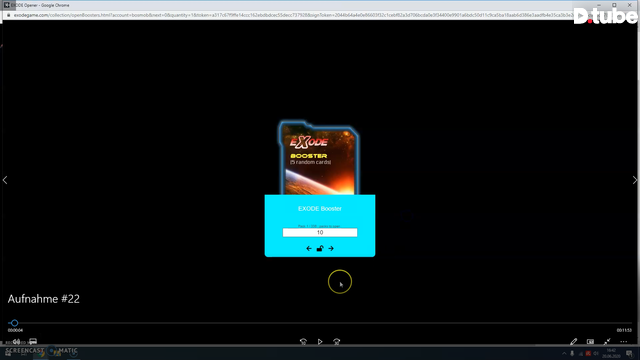Go to next pack with right arrow
This screenshot has width=640, height=360.
pyautogui.click(x=331, y=248)
